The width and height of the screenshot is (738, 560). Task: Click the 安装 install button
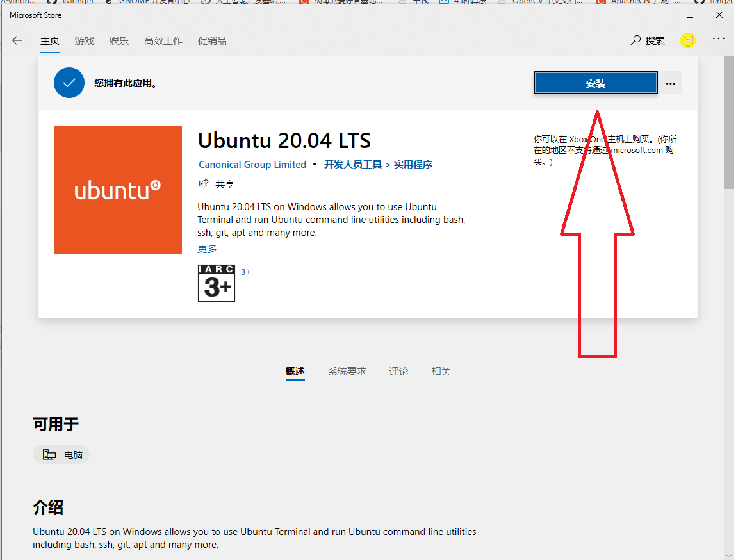coord(595,82)
